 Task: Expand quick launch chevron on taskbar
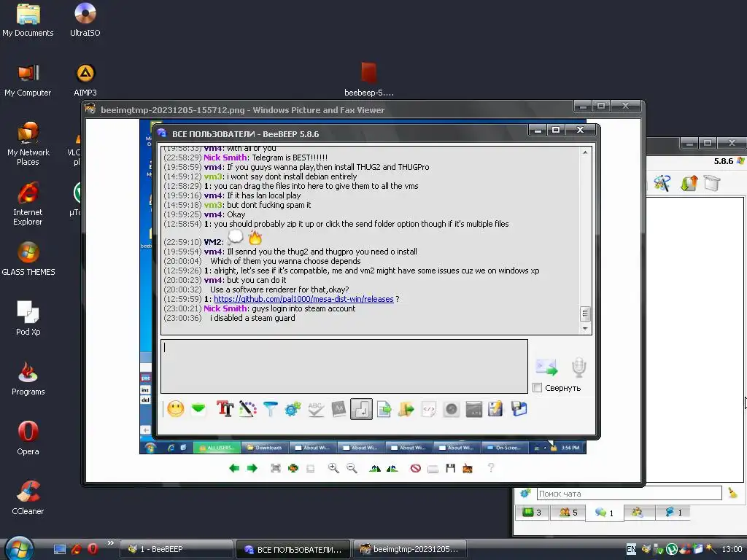(x=111, y=542)
